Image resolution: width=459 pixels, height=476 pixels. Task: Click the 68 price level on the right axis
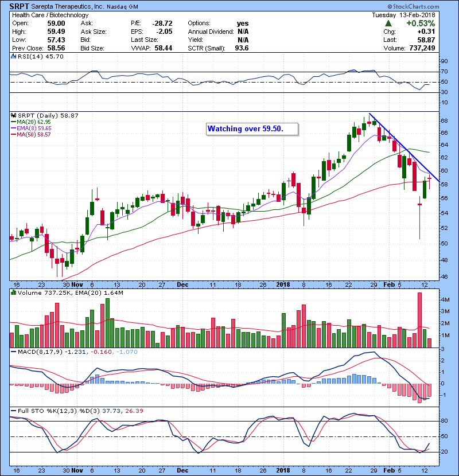[x=444, y=121]
